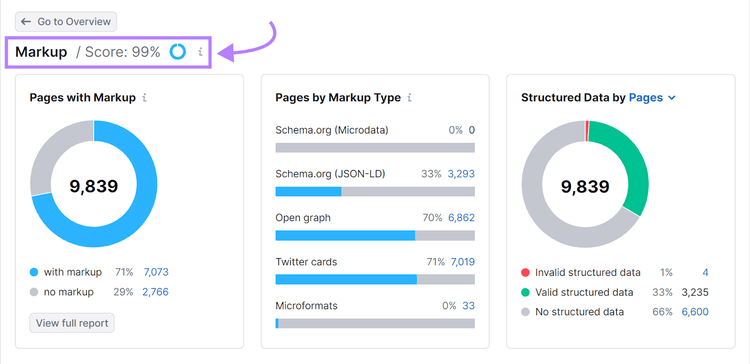Screen dimensions: 750x364
Task: Click the green Valid structured data legend dot
Action: 525,292
